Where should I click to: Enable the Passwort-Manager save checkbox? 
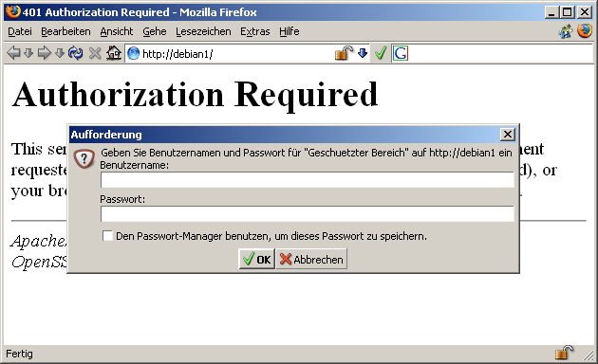107,236
